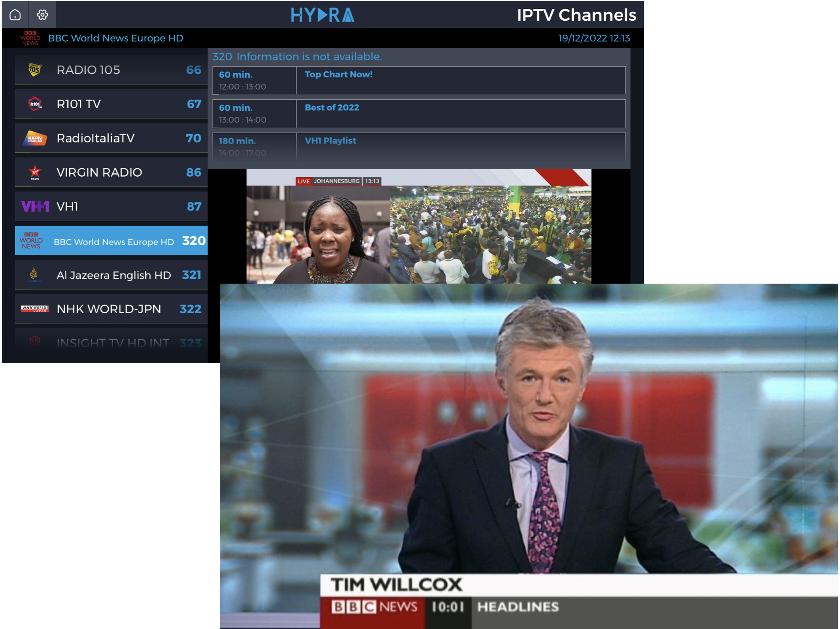Click channel number 87
This screenshot has width=840, height=629.
point(194,206)
